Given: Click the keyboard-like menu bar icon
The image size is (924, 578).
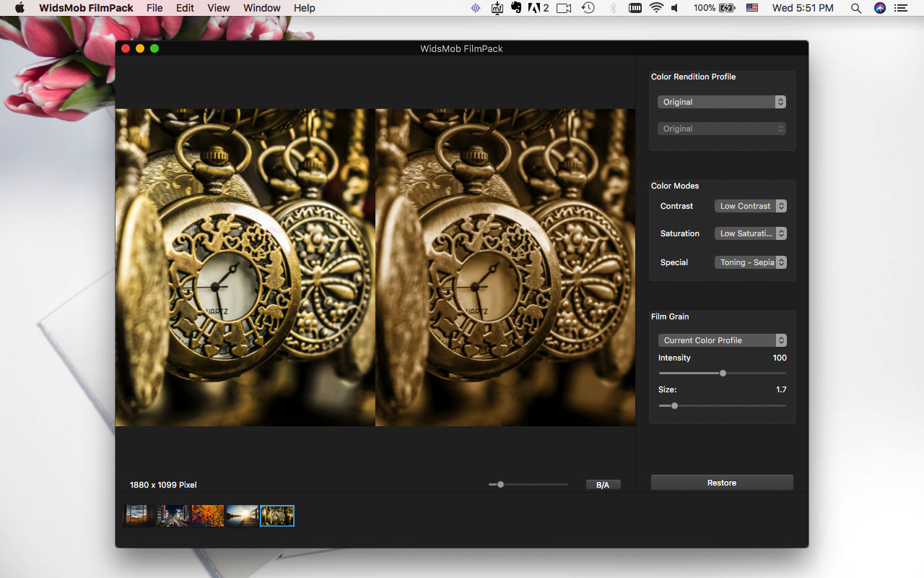Looking at the screenshot, I should tap(635, 8).
